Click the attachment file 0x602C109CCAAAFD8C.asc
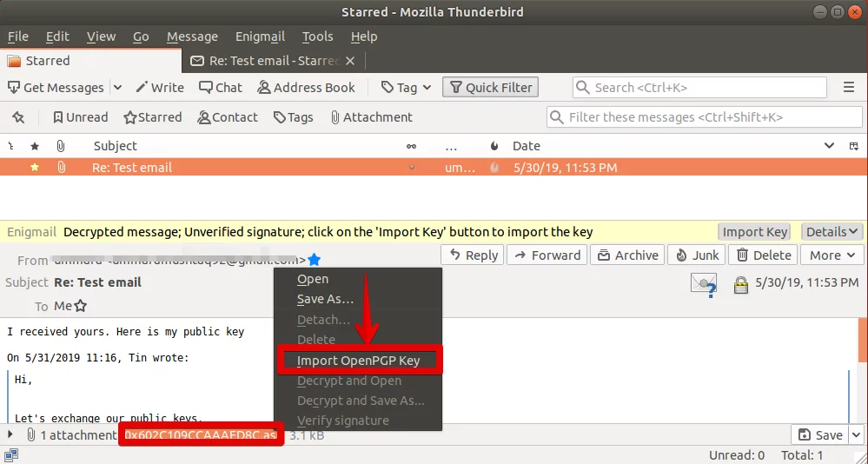The image size is (868, 464). click(x=201, y=435)
